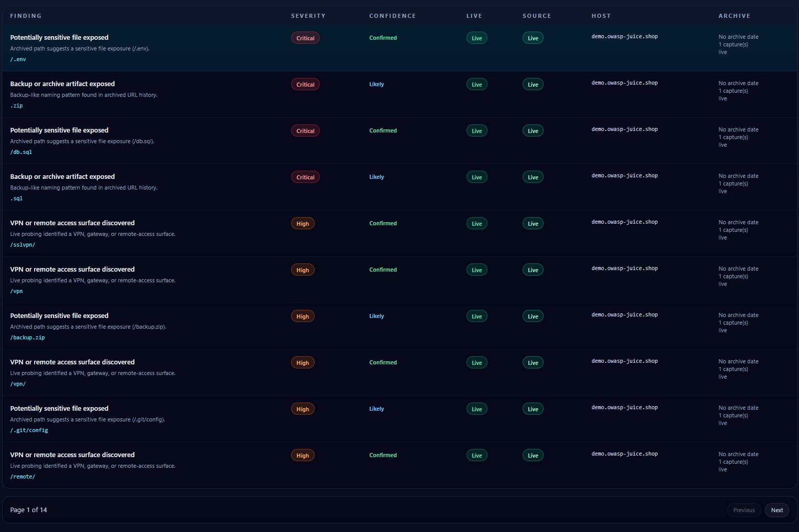Image resolution: width=799 pixels, height=532 pixels.
Task: Click finding title in the .zip row
Action: [62, 84]
